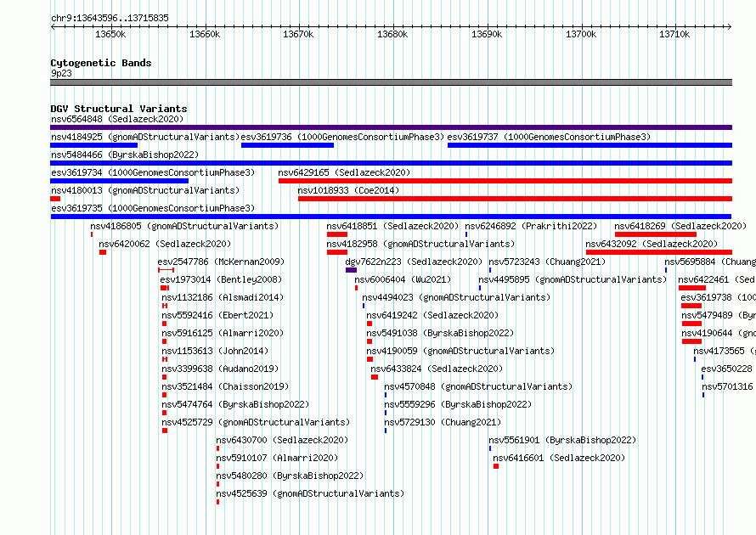
Task: Open nsv5484466 (ByrskaBishop2022) variant
Action: (x=125, y=155)
